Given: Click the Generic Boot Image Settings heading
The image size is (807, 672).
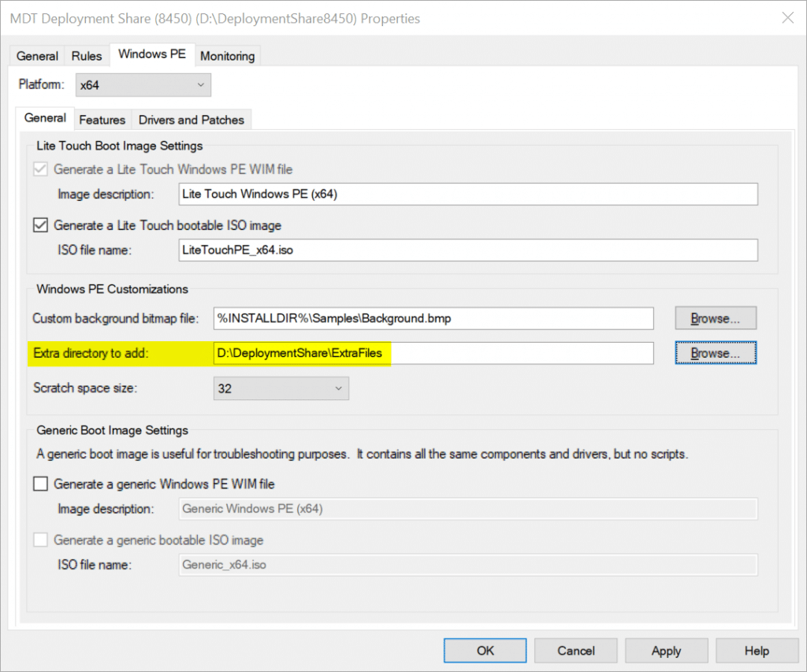Looking at the screenshot, I should [112, 431].
